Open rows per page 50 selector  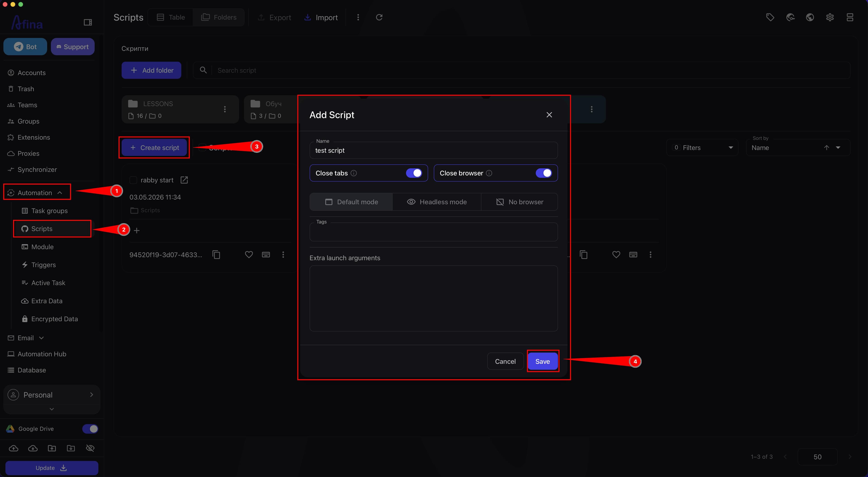click(x=817, y=457)
